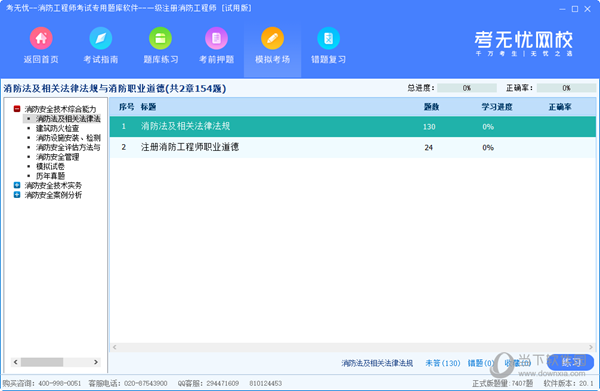Open the 错题(0) wrong questions link
Image resolution: width=600 pixels, height=391 pixels.
[x=481, y=363]
